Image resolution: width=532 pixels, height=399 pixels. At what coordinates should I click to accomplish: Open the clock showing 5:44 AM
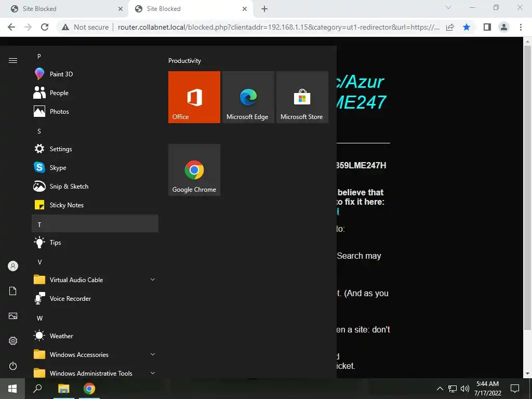pos(487,389)
